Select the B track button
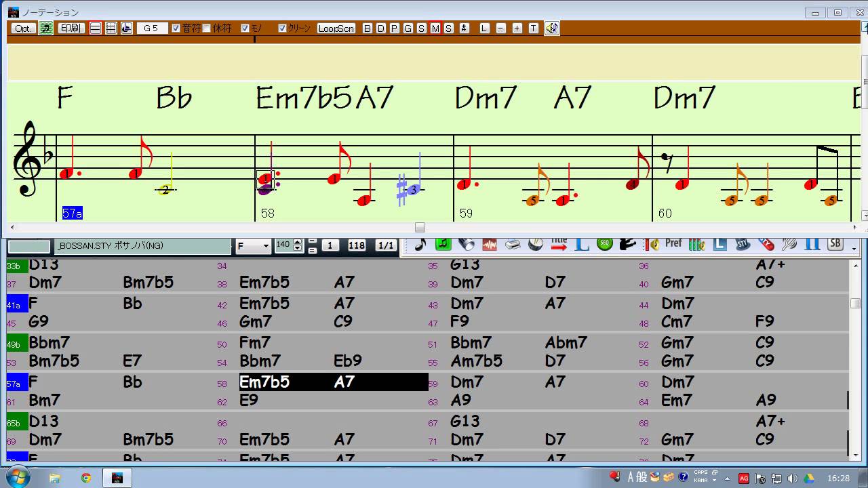The width and height of the screenshot is (868, 488). point(368,28)
